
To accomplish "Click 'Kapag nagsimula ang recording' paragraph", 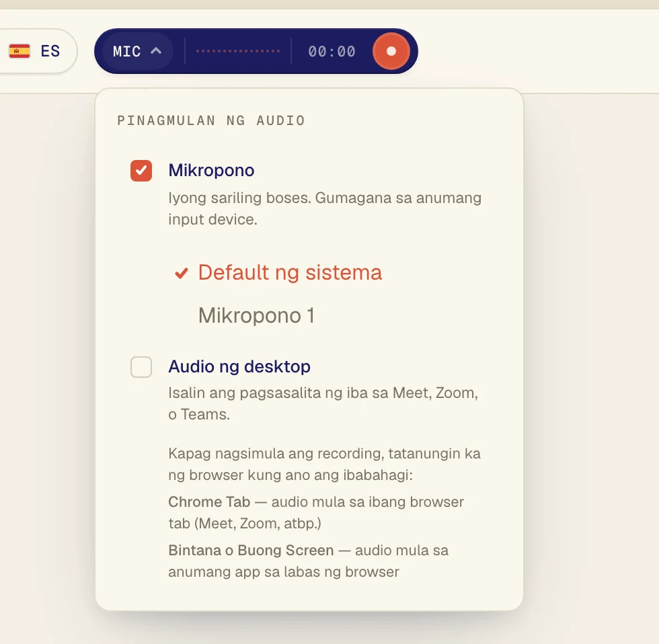I will [324, 465].
